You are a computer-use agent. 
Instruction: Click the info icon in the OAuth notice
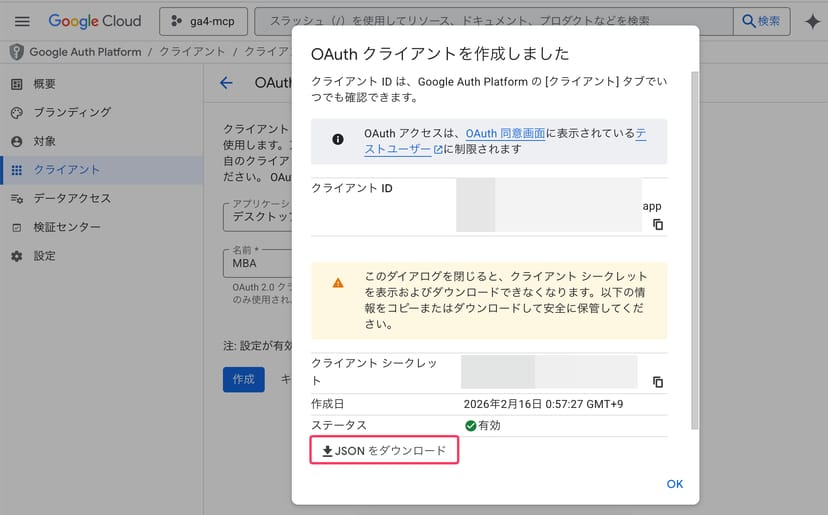[x=338, y=139]
